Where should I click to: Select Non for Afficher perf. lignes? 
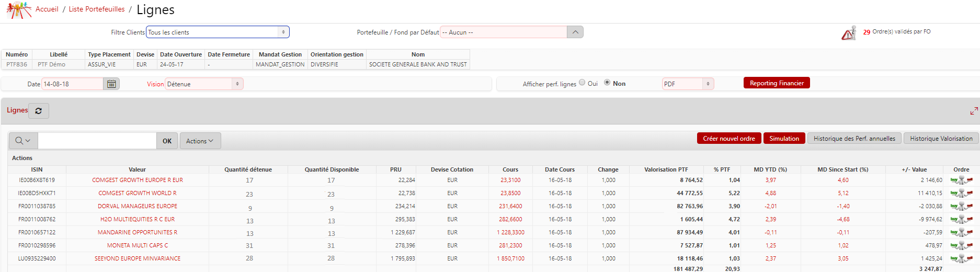[607, 83]
